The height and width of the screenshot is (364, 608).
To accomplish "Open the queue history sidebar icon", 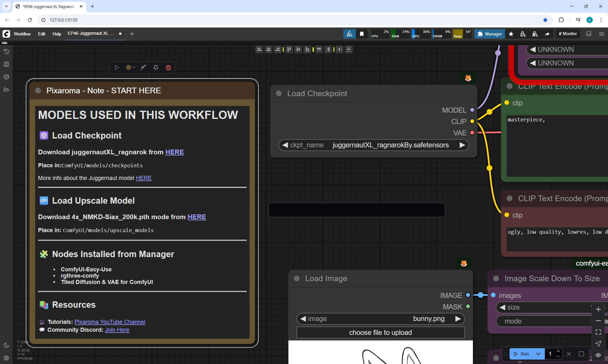I will point(6,52).
